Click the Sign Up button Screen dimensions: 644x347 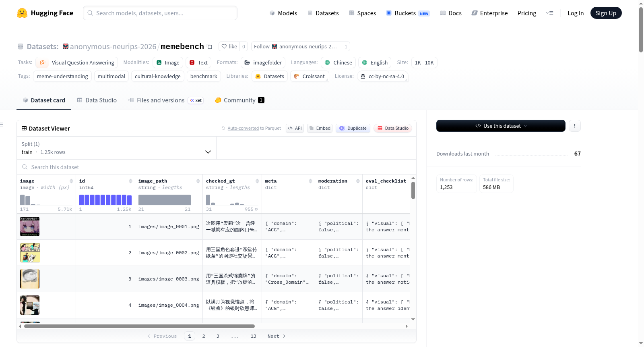(606, 13)
